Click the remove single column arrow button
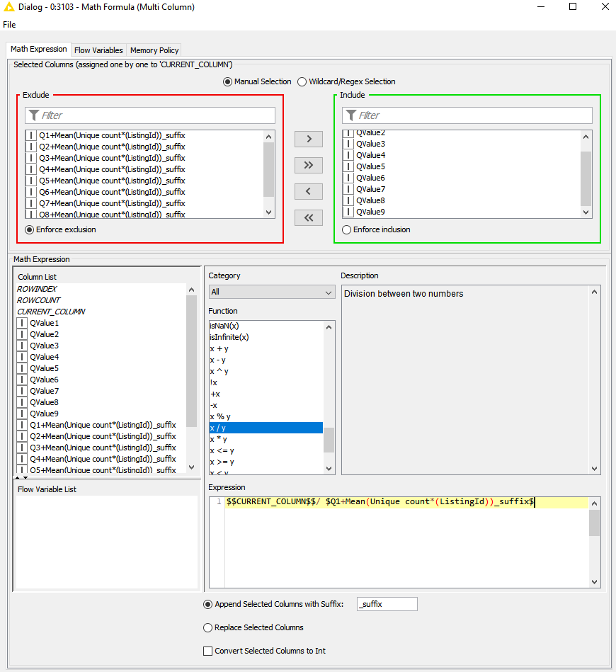616x672 pixels. (308, 191)
